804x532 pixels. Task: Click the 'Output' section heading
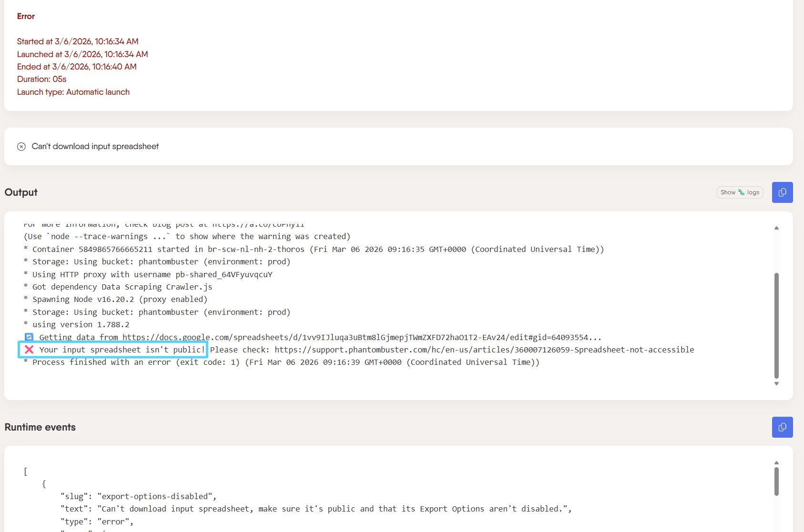[21, 192]
